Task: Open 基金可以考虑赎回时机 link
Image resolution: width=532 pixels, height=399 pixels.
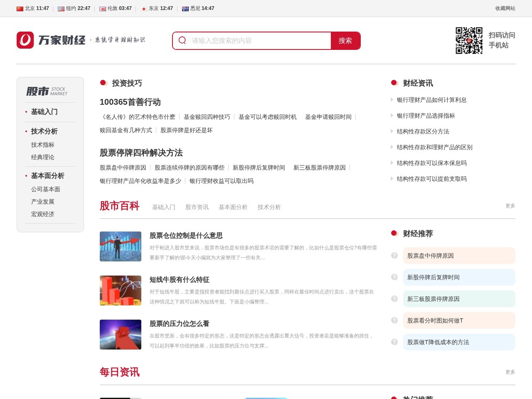Action: coord(268,117)
